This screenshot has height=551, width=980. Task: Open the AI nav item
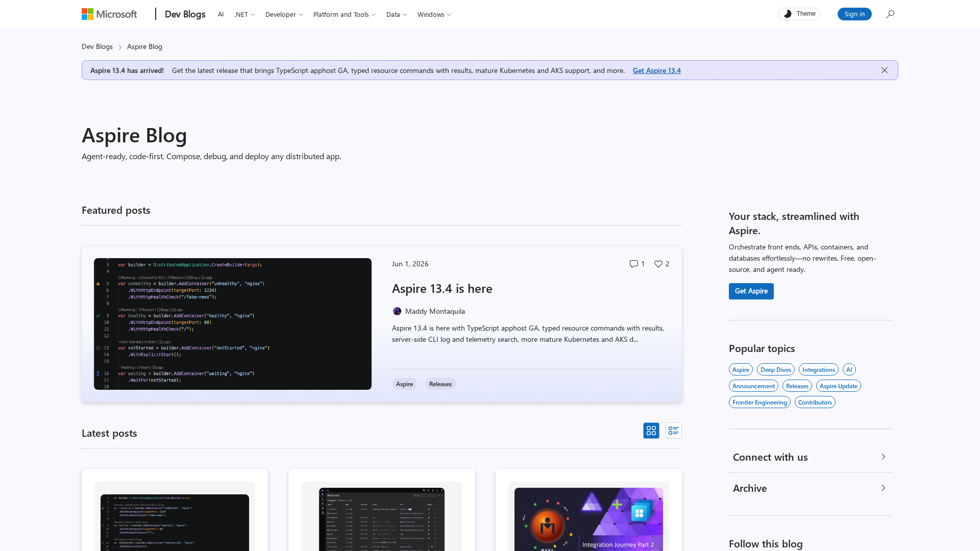pyautogui.click(x=220, y=14)
